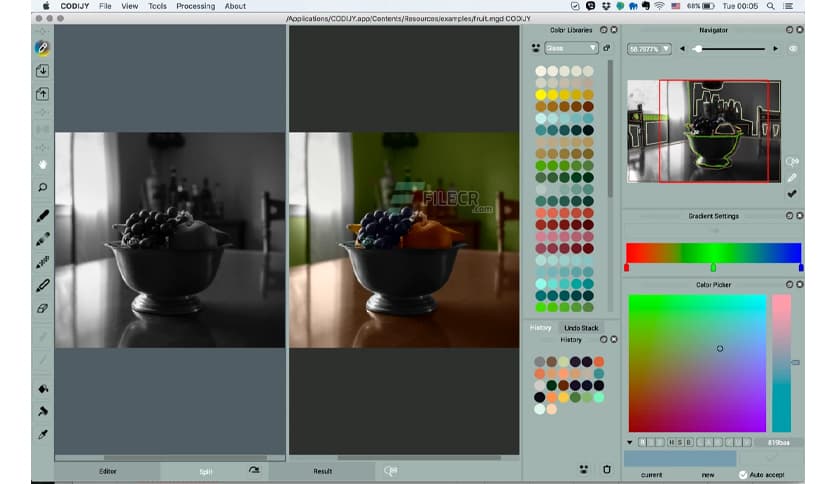Select the hammer-shaped tool icon
Image resolution: width=836 pixels, height=484 pixels.
[43, 411]
